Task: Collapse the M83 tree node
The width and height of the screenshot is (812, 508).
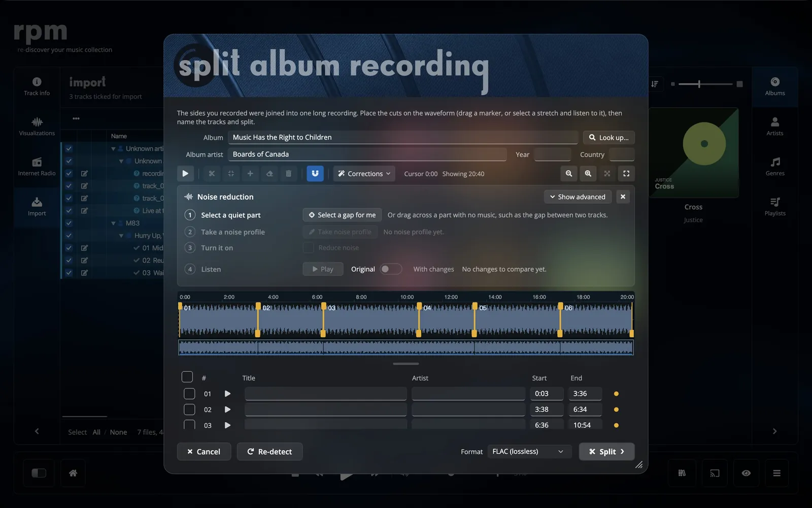Action: click(x=114, y=223)
